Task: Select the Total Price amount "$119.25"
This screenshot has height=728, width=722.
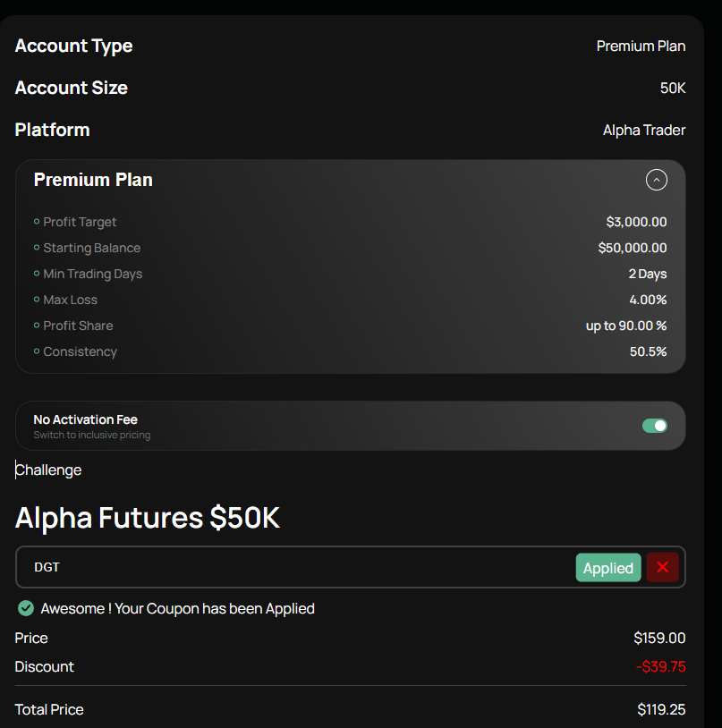Action: click(x=661, y=709)
